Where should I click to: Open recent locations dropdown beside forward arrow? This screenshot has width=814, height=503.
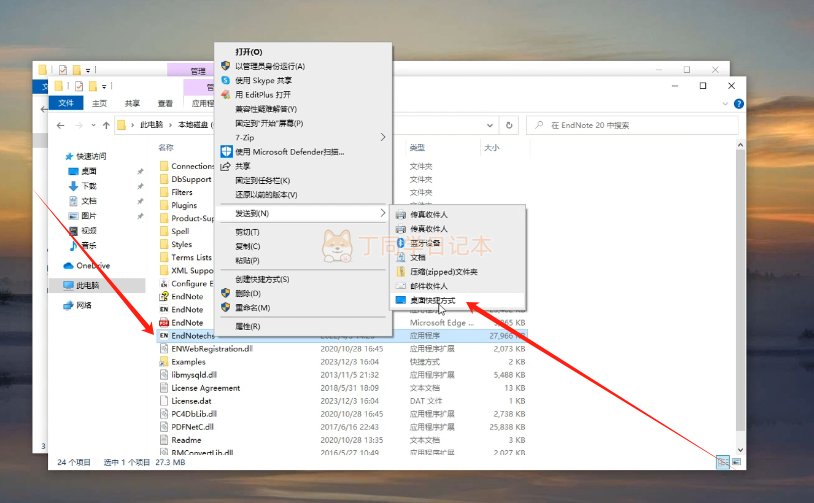(93, 125)
